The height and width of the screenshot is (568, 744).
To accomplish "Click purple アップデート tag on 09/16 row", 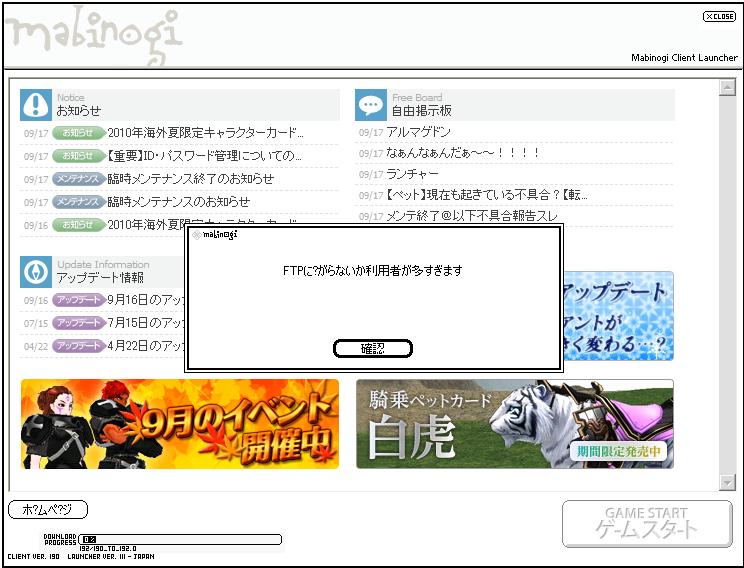I will [78, 300].
